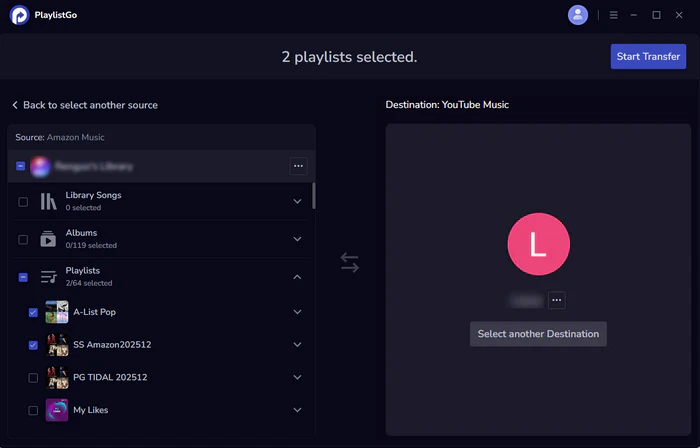Click the 'PG TIDAL 202512' playlist name
700x448 pixels.
[x=110, y=377]
